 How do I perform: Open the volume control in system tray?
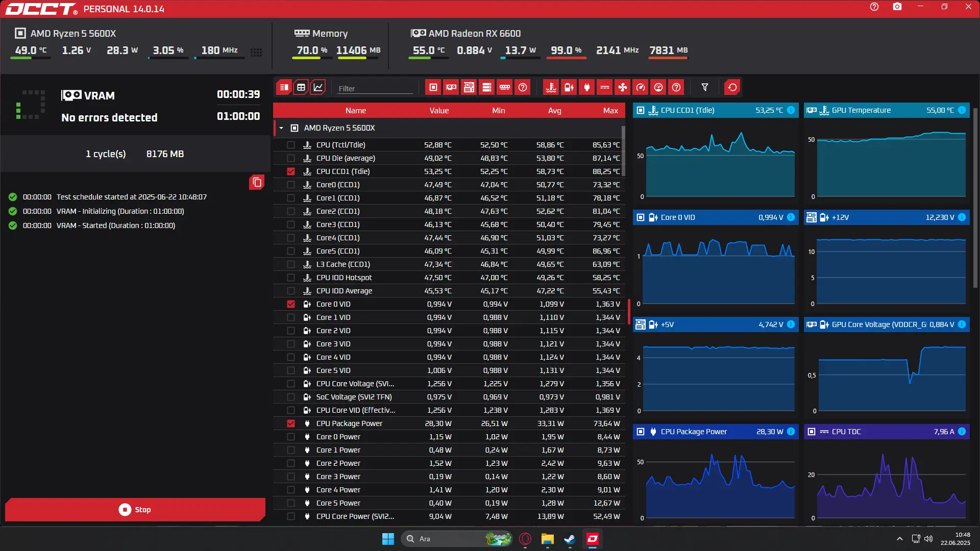pos(928,539)
